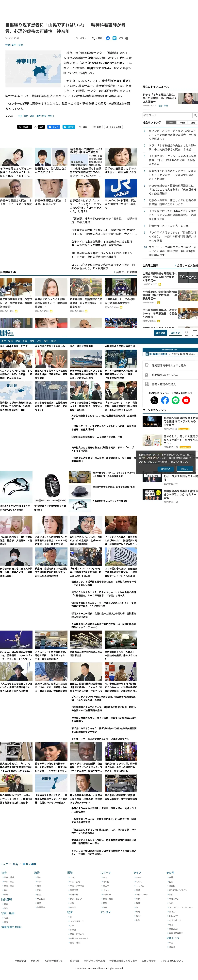Click the はてブ button below article
The image size is (198, 980).
[x=69, y=127]
